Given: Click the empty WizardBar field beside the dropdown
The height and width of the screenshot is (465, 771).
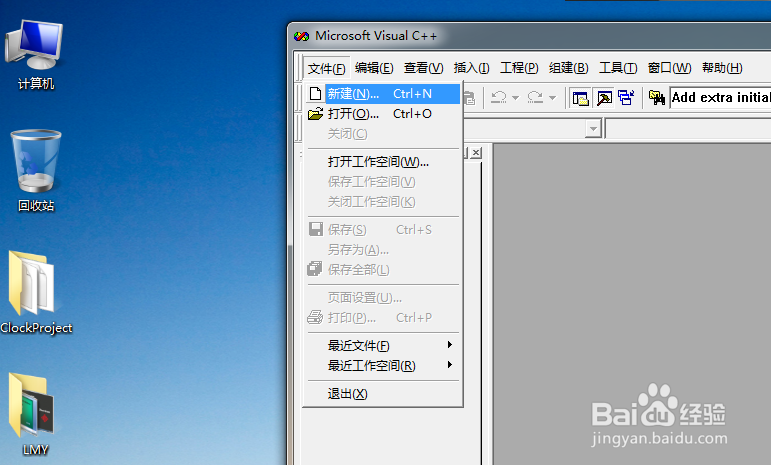Looking at the screenshot, I should (x=688, y=129).
